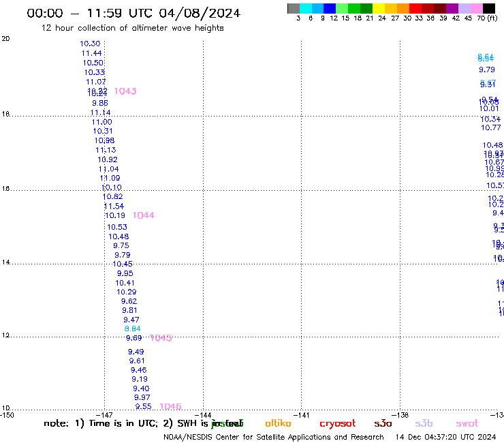Click the NOAA/NESDIS credit footer text
The image size is (504, 443).
tap(274, 438)
